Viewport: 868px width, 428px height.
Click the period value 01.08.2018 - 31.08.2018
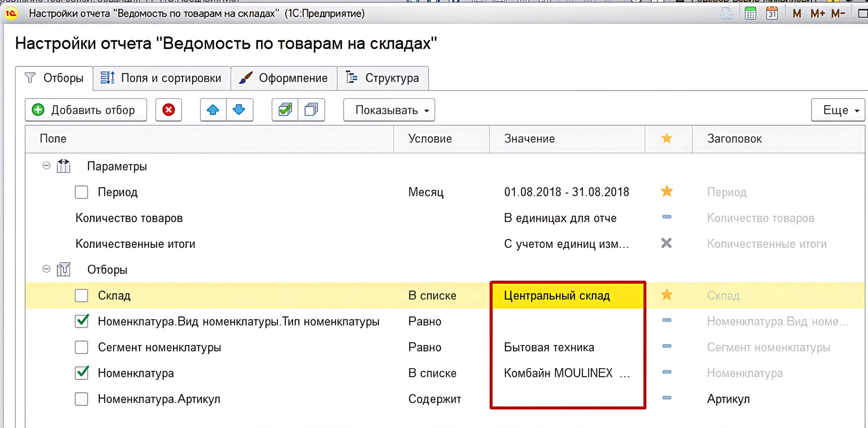coord(567,192)
